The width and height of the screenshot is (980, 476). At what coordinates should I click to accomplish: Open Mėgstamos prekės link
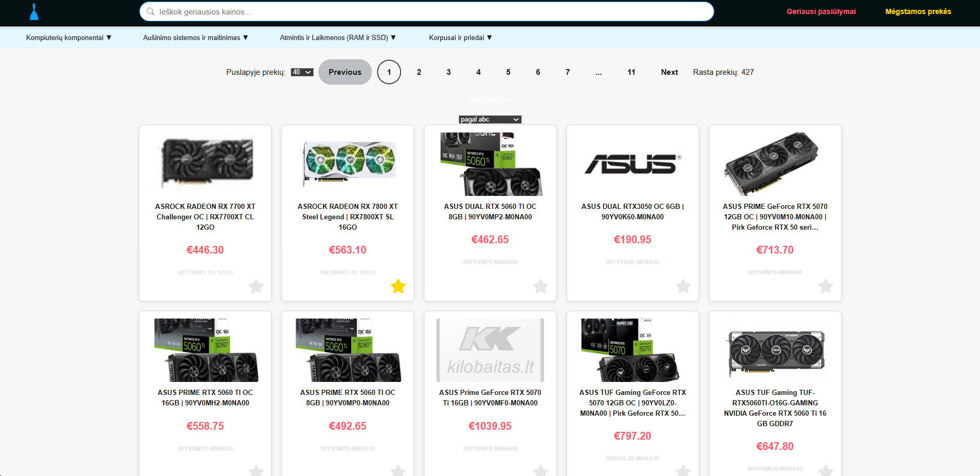(x=918, y=11)
